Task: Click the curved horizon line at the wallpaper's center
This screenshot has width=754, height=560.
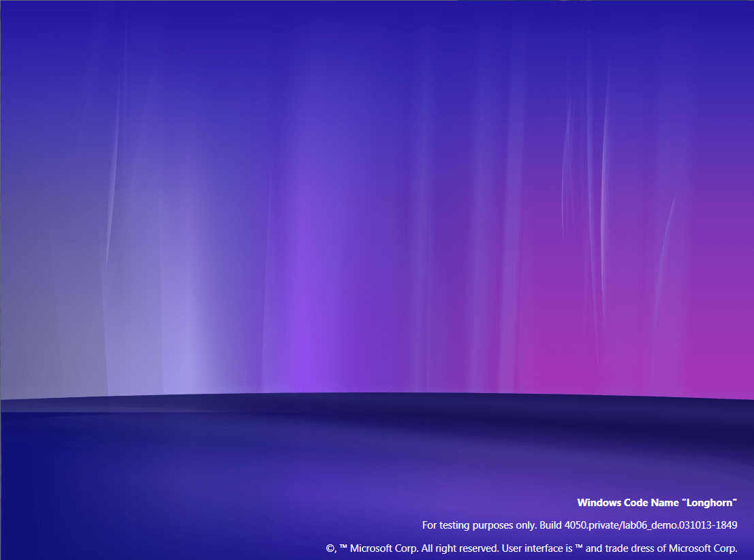Action: tap(377, 393)
